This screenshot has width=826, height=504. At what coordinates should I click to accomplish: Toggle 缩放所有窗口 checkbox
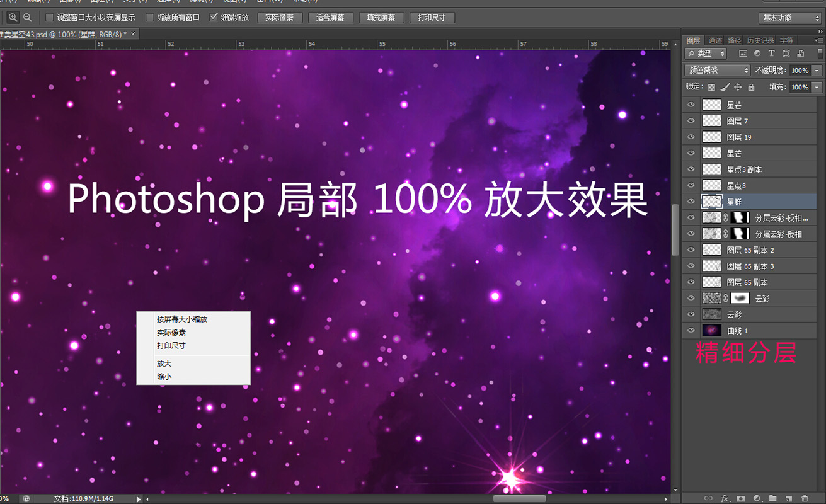click(x=149, y=18)
